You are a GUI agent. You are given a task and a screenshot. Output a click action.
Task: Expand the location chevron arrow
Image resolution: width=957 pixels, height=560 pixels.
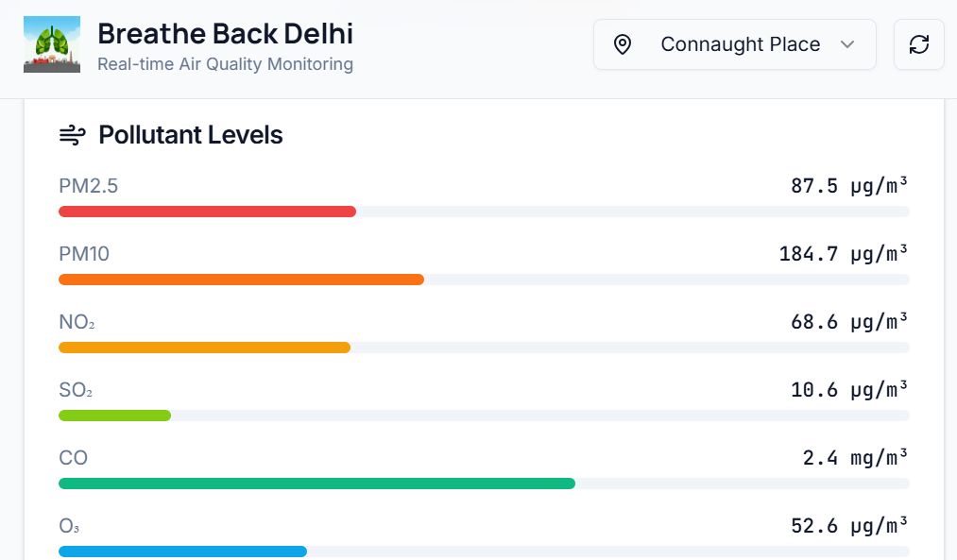pyautogui.click(x=847, y=44)
